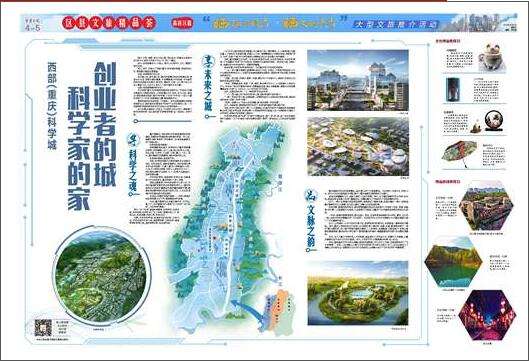The image size is (529, 361).
Task: Click the 区县文旅精品荟 banner title
Action: [x=109, y=23]
